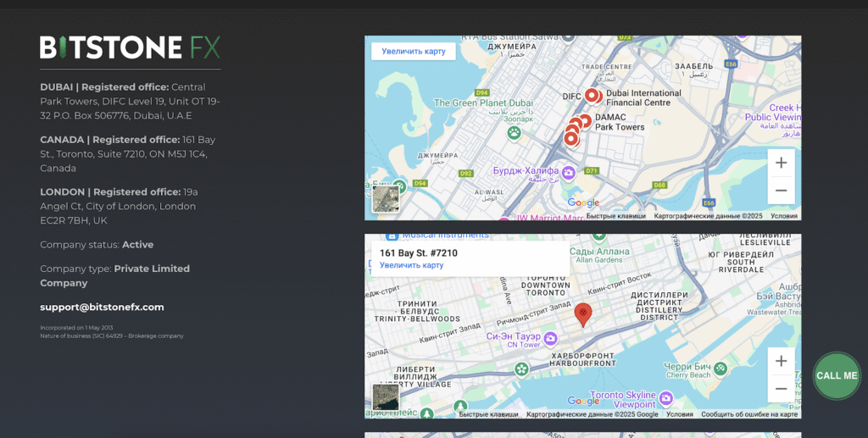Click the red pin on Toronto map
Screen dimensions: 868x438
pos(582,314)
